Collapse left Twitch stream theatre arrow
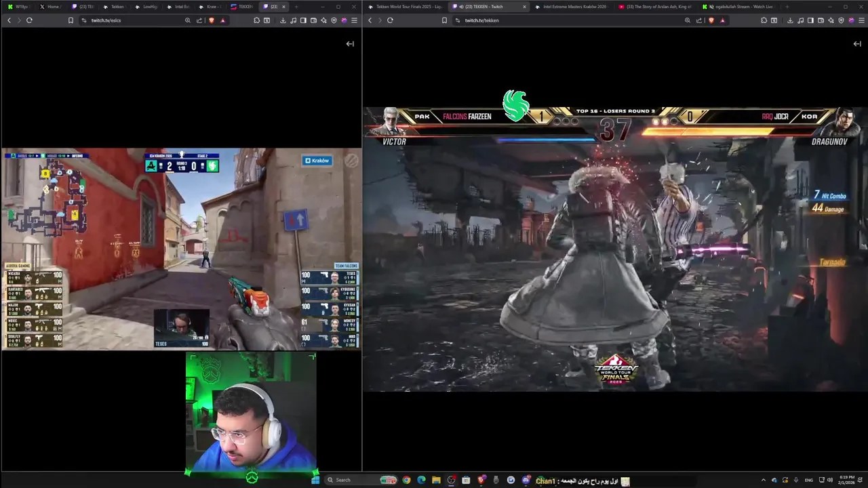This screenshot has height=488, width=868. [350, 43]
